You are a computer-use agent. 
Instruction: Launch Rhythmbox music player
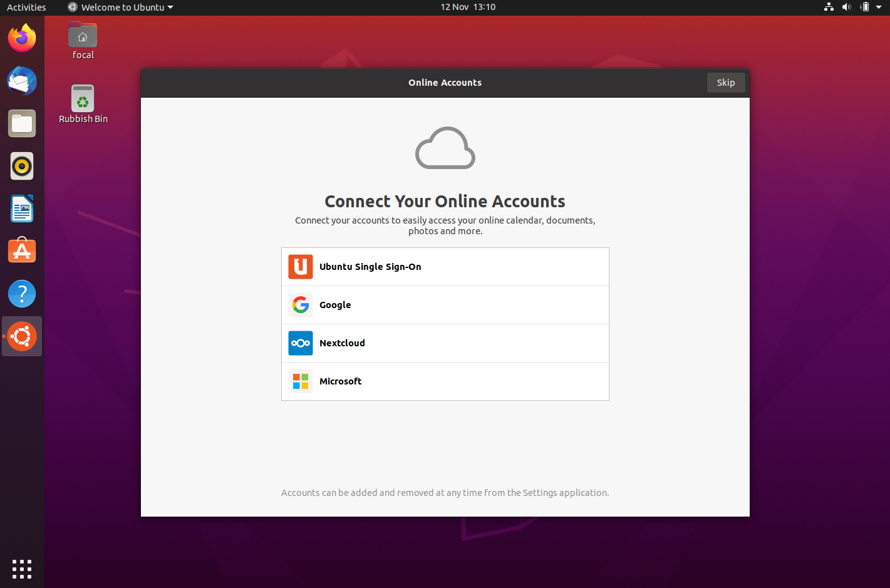coord(22,167)
